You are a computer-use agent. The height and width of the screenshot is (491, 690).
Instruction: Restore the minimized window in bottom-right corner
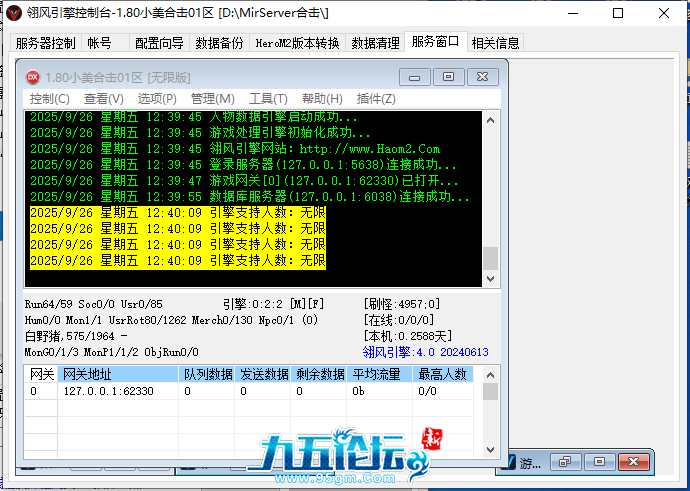coord(566,462)
